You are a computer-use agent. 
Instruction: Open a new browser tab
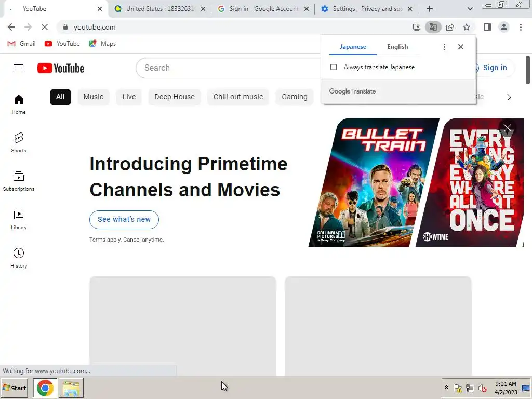tap(430, 9)
